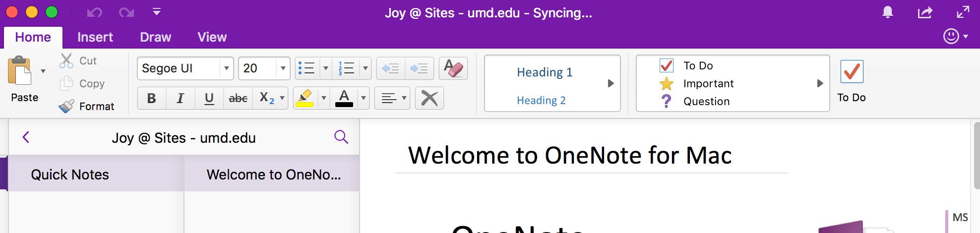
Task: Toggle strikethrough abc formatting
Action: pyautogui.click(x=238, y=98)
